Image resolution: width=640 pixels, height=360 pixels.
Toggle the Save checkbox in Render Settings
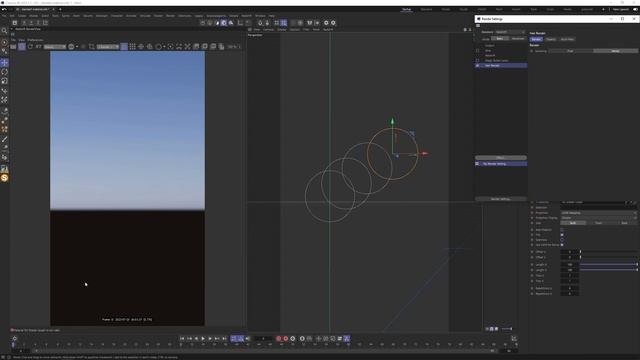pyautogui.click(x=478, y=51)
